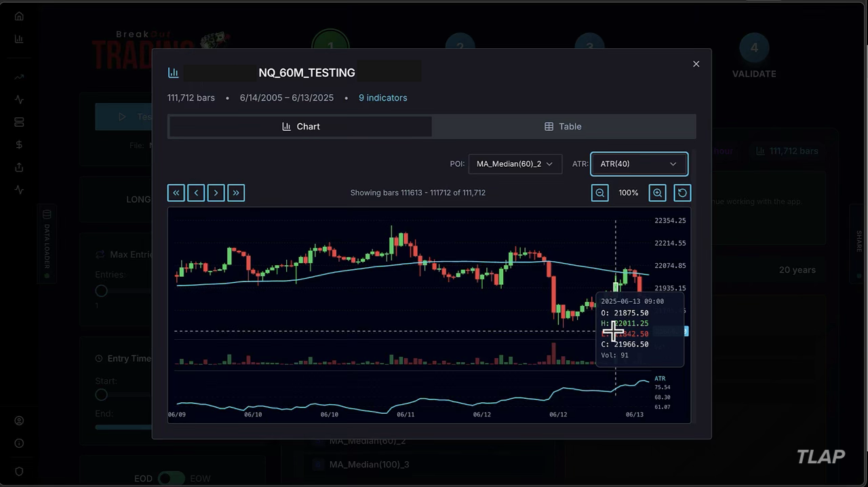Open the user account icon in sidebar
Image resolution: width=868 pixels, height=487 pixels.
coord(19,421)
